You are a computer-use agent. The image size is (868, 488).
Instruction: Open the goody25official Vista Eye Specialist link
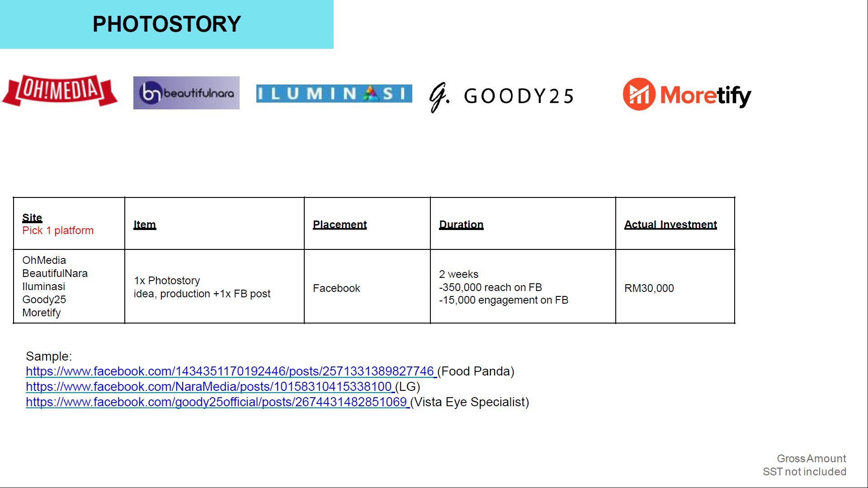tap(217, 402)
